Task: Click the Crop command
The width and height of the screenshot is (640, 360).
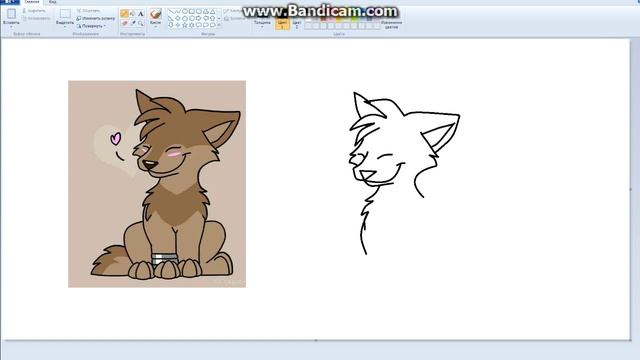Action: tap(89, 11)
